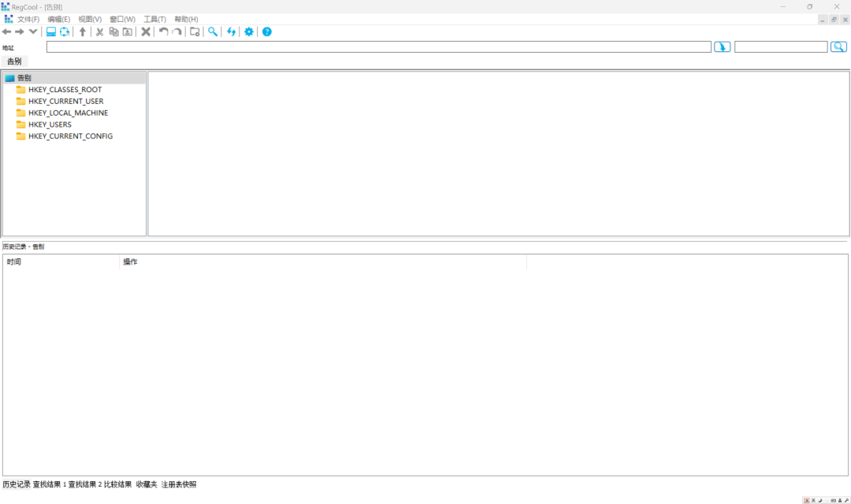Select HKEY_USERS in the tree

(x=50, y=124)
